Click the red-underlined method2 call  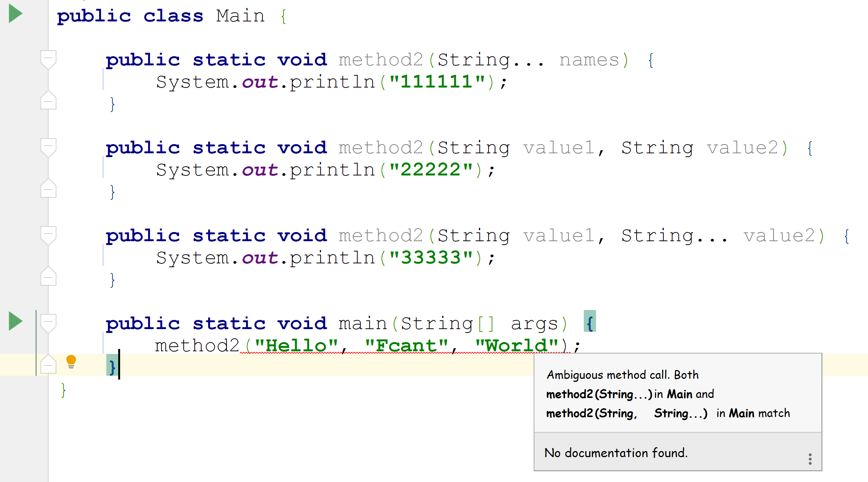click(x=197, y=346)
